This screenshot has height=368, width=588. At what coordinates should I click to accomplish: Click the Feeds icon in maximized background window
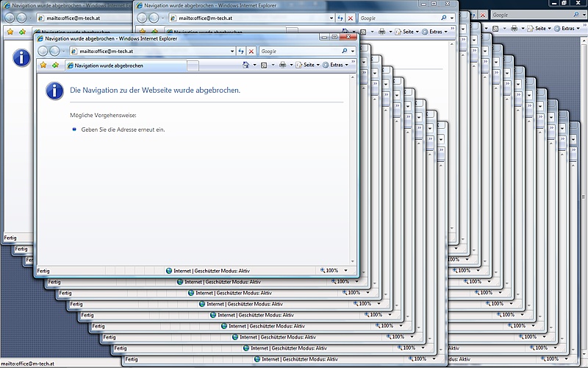(495, 28)
